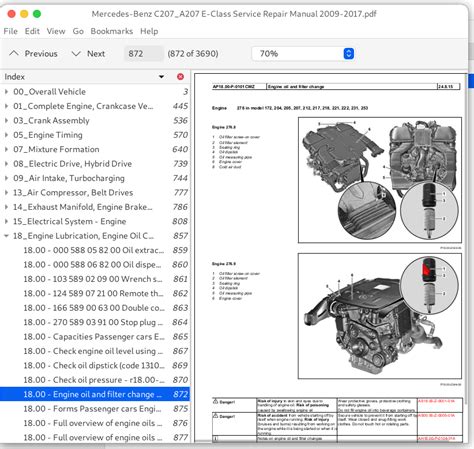The image size is (474, 449).
Task: Open the Index sidebar mode dropdown arrow
Action: [161, 77]
